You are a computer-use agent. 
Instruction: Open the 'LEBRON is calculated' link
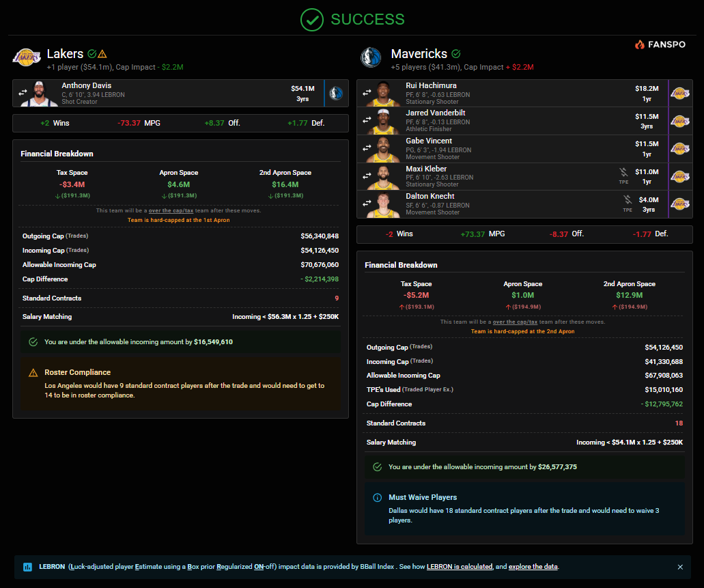460,567
